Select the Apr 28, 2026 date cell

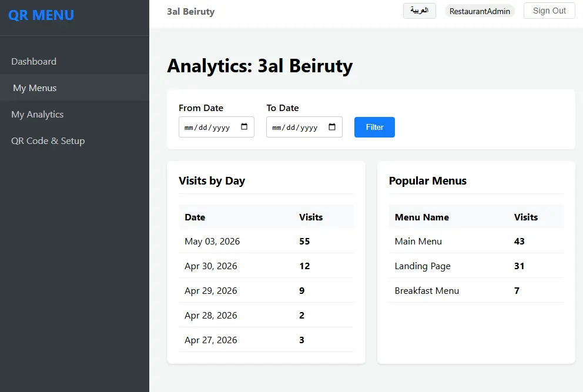click(x=211, y=316)
